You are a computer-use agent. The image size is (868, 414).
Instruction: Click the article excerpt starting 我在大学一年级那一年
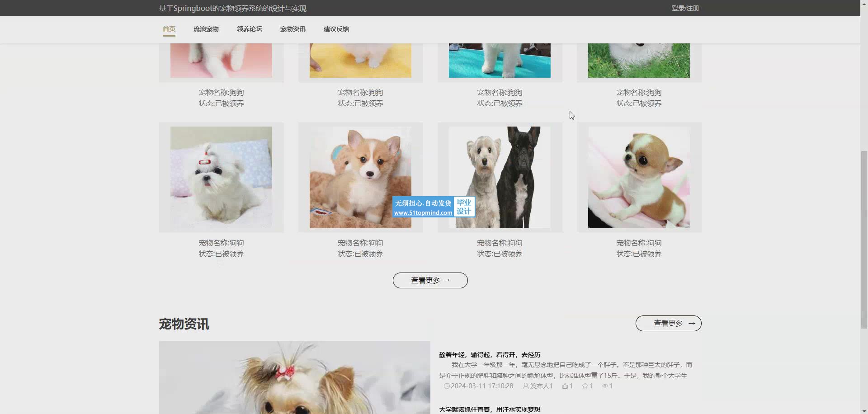tap(566, 370)
